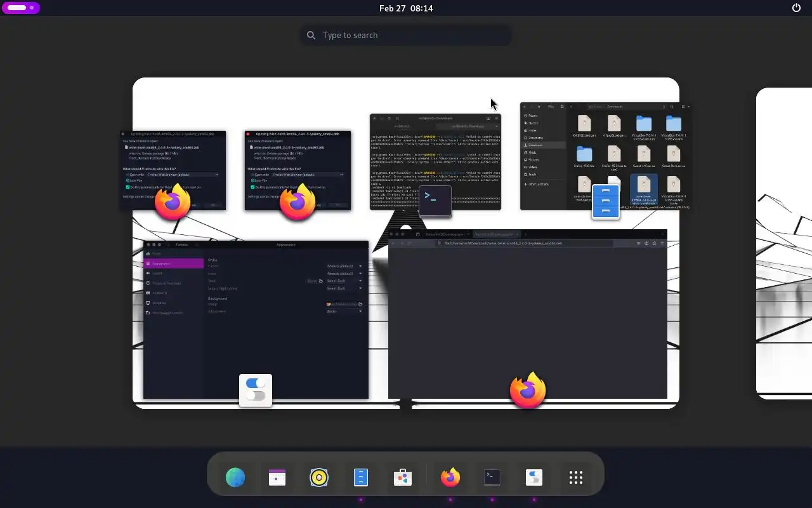Open Other Locations in Files sidebar
The height and width of the screenshot is (508, 812).
coord(542,184)
